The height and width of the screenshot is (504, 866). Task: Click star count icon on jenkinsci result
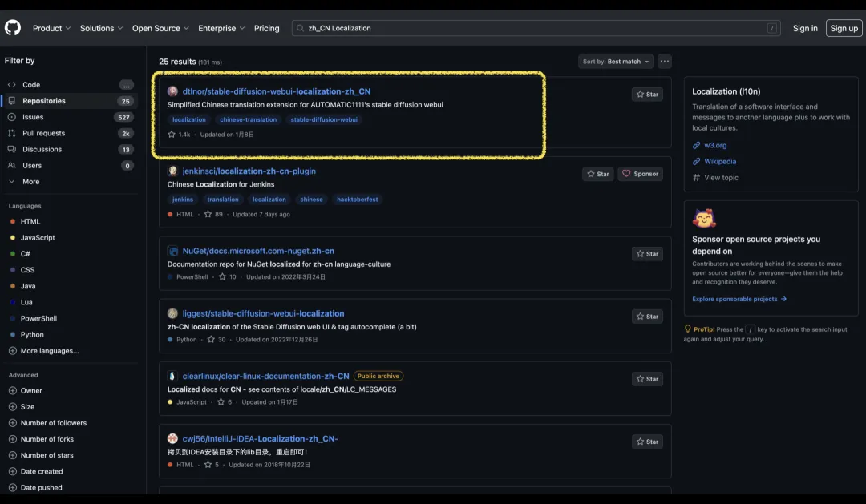208,214
